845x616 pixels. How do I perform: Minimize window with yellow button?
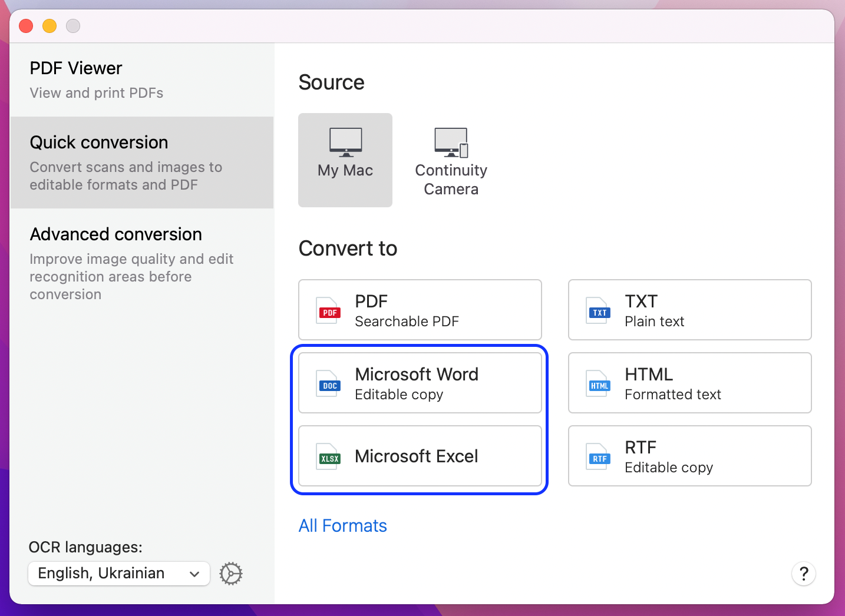[49, 26]
